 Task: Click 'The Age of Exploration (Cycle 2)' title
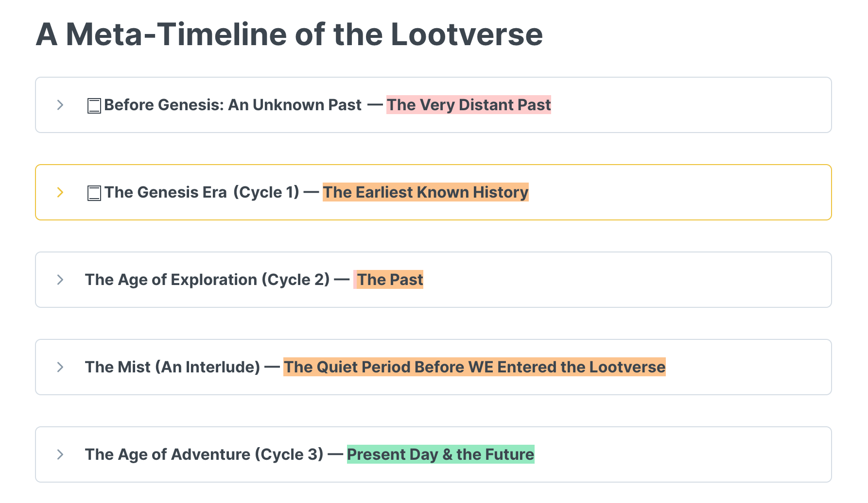[x=208, y=280]
